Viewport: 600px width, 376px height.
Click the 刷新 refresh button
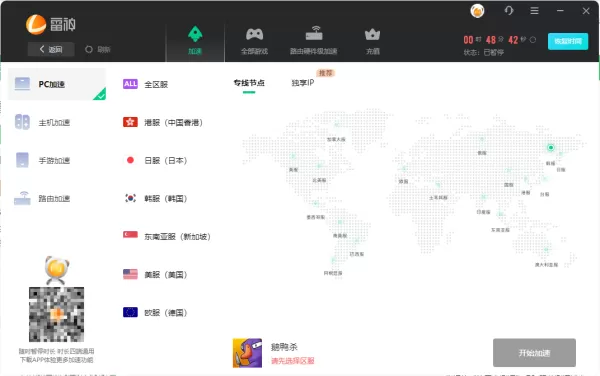click(x=98, y=49)
